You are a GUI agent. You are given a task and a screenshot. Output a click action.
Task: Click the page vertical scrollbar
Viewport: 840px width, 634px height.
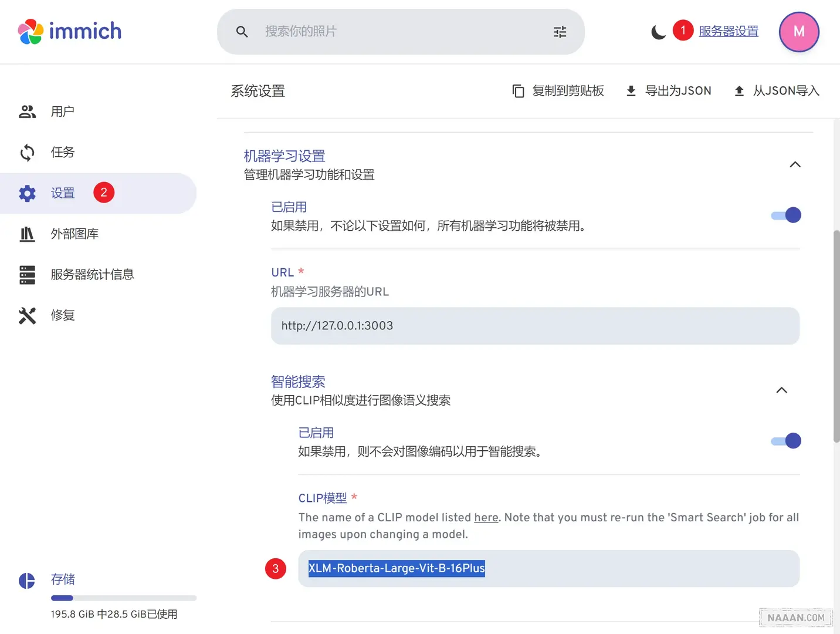[836, 335]
